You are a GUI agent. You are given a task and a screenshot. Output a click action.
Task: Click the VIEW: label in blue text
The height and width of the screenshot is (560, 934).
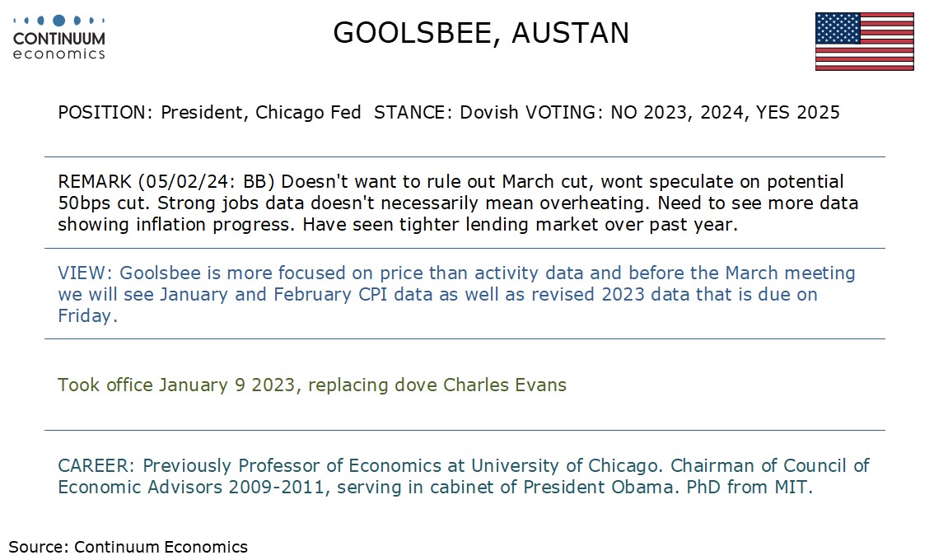tap(85, 273)
